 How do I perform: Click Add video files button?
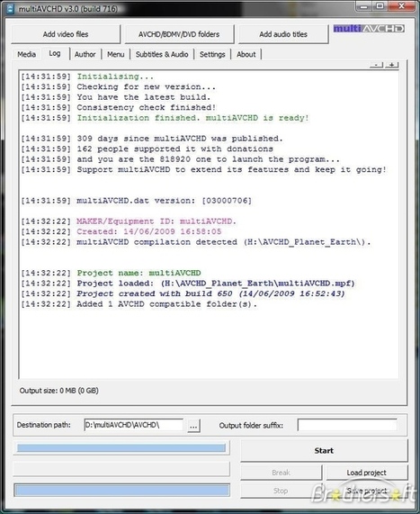66,34
